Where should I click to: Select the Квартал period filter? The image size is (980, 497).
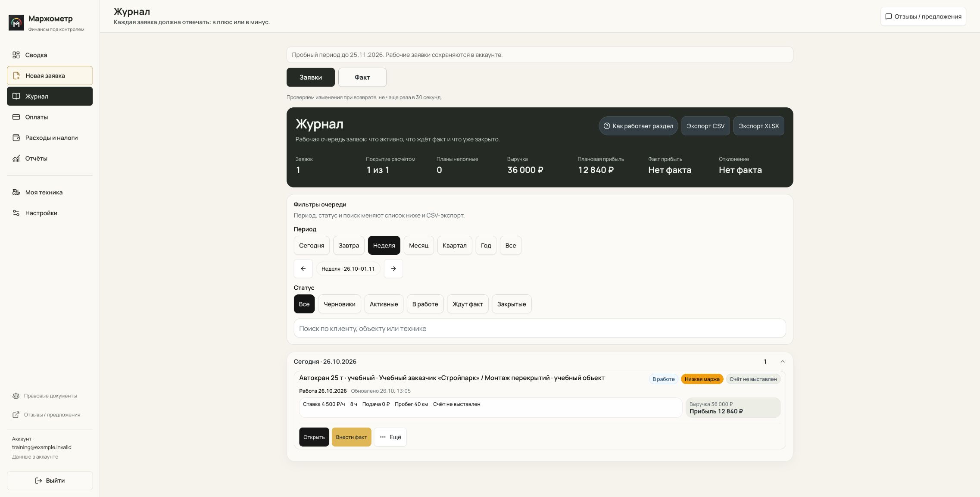point(455,245)
